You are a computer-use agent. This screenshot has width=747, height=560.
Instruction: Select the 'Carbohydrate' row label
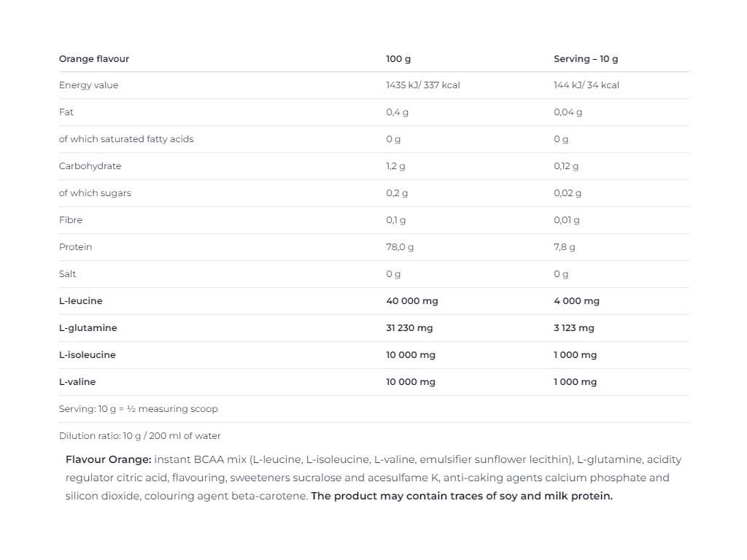pyautogui.click(x=90, y=166)
